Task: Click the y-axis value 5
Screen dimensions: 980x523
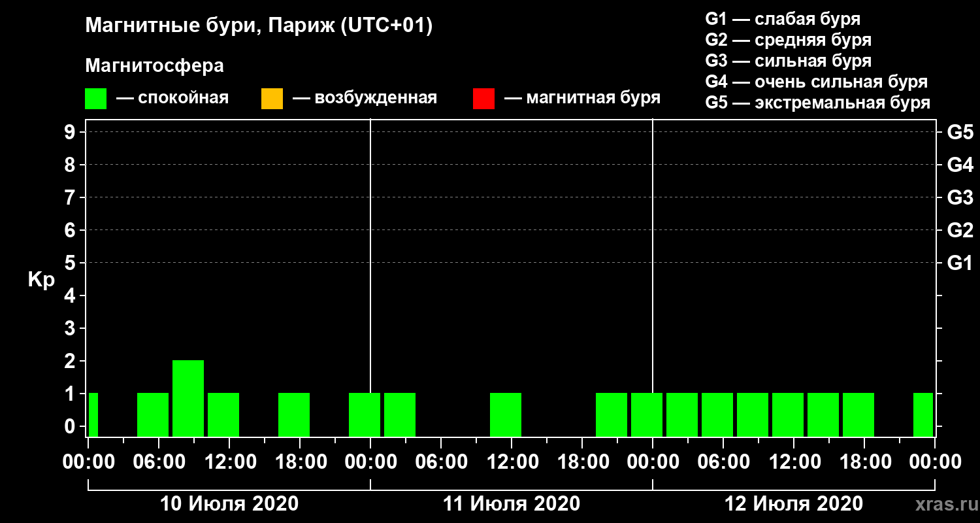Action: pos(71,263)
